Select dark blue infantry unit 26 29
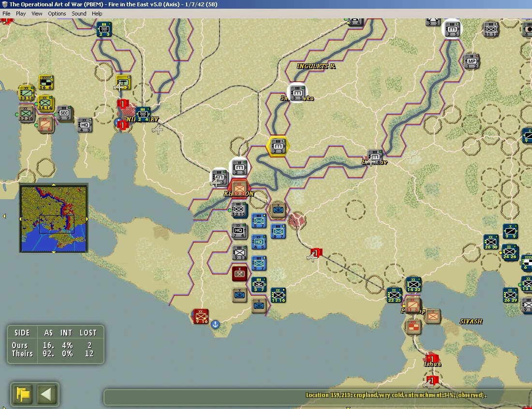 (510, 295)
